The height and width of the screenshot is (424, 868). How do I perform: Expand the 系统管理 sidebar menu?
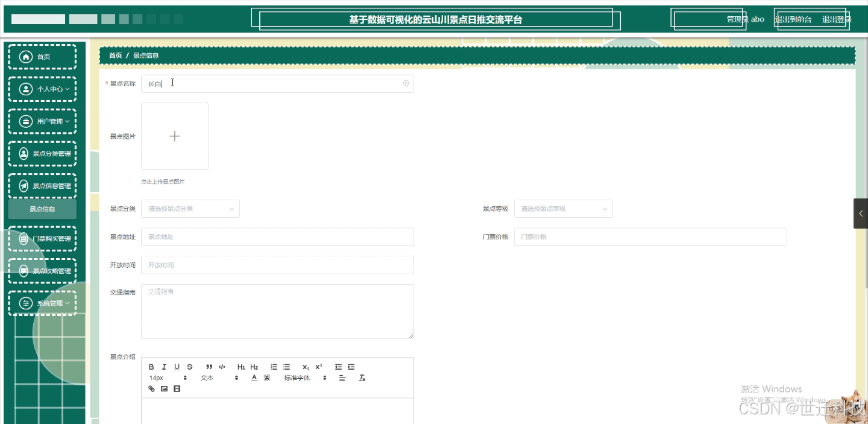pyautogui.click(x=42, y=303)
